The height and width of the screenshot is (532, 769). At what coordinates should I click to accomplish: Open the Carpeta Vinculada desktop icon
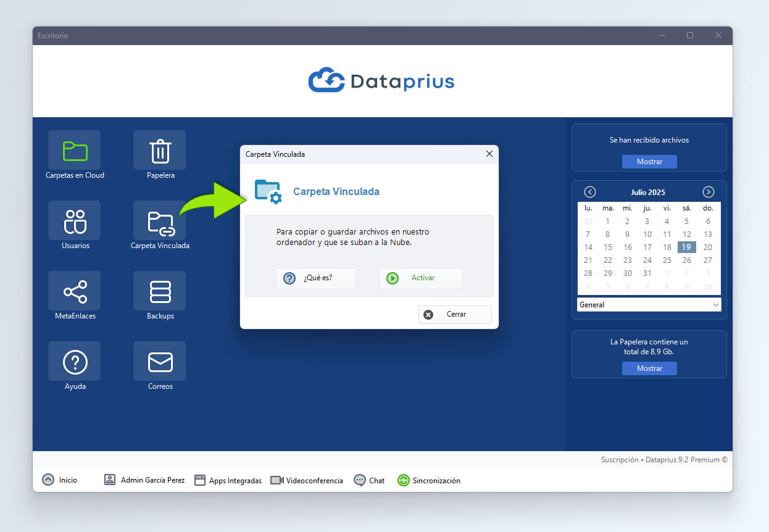(160, 220)
